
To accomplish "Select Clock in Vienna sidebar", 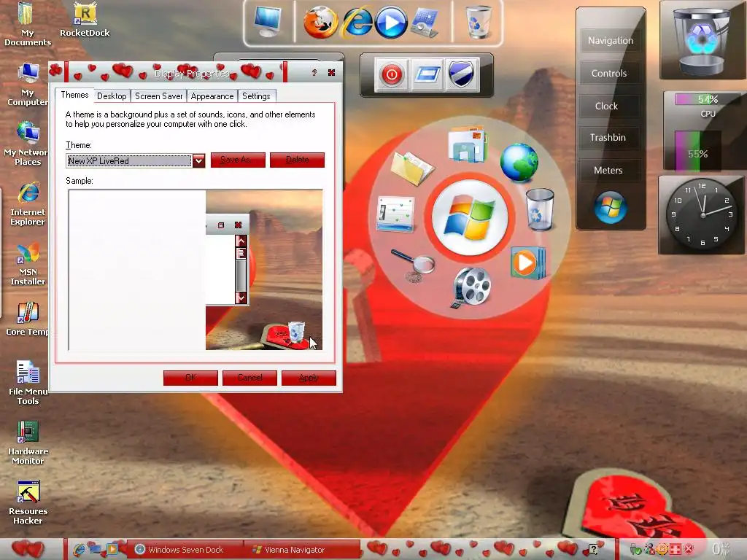I will click(x=606, y=106).
